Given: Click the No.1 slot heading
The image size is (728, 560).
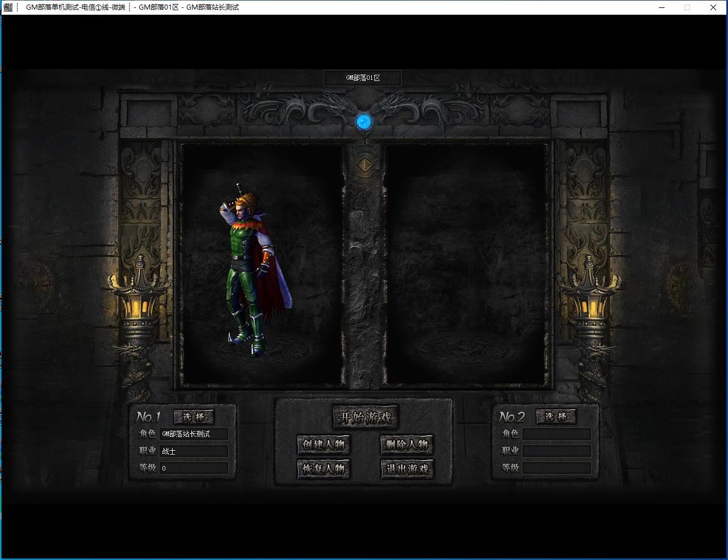Looking at the screenshot, I should 148,417.
